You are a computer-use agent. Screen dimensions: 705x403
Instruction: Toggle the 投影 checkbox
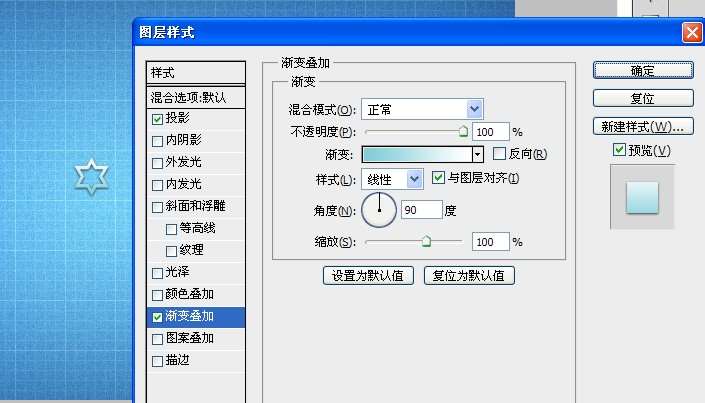click(x=157, y=119)
